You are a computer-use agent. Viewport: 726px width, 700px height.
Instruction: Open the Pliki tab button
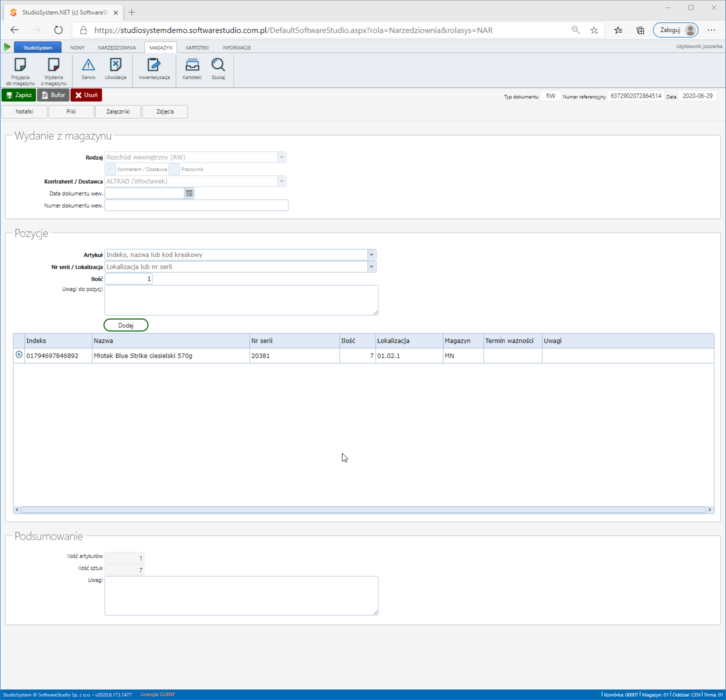[71, 112]
